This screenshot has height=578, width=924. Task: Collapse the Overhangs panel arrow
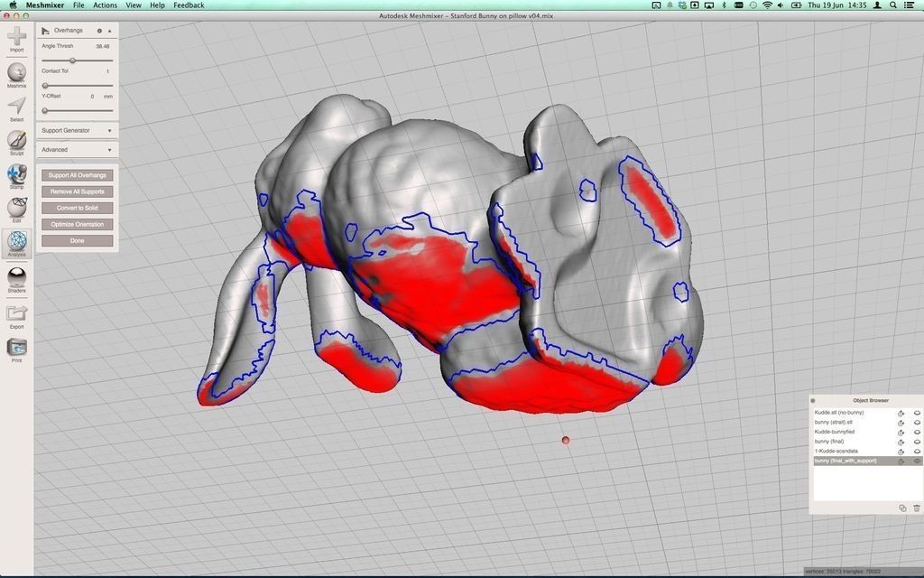(109, 31)
